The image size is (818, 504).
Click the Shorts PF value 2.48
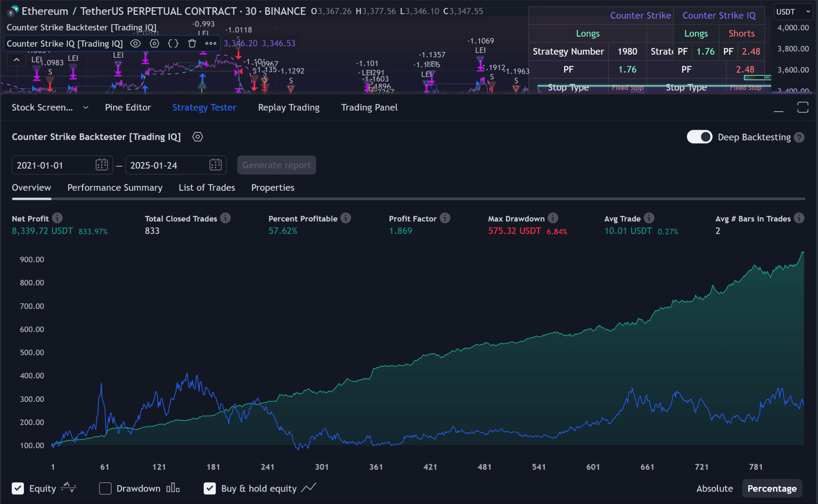click(751, 51)
